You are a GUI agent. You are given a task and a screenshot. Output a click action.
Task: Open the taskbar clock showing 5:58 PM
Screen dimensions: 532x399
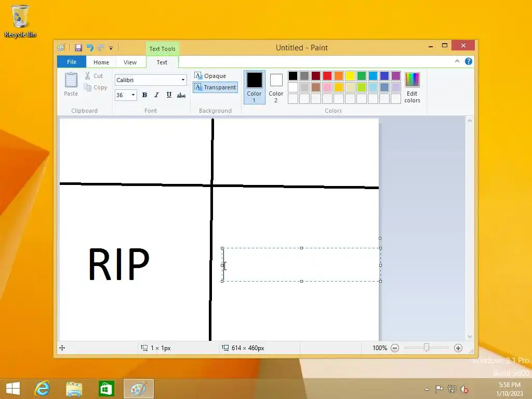[510, 389]
